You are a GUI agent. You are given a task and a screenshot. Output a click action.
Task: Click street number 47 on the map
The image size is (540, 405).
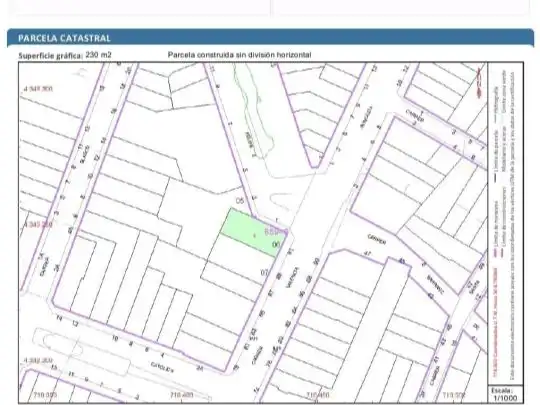(367, 254)
